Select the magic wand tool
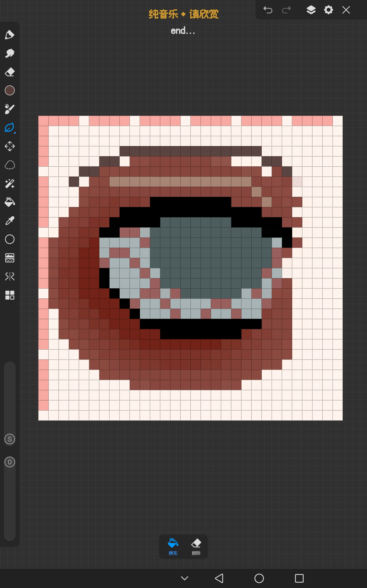Image resolution: width=367 pixels, height=588 pixels. (x=10, y=184)
